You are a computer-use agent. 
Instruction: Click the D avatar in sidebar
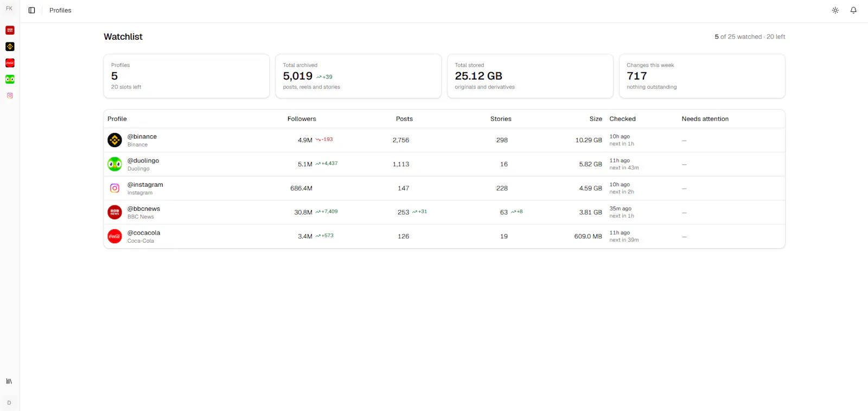9,403
